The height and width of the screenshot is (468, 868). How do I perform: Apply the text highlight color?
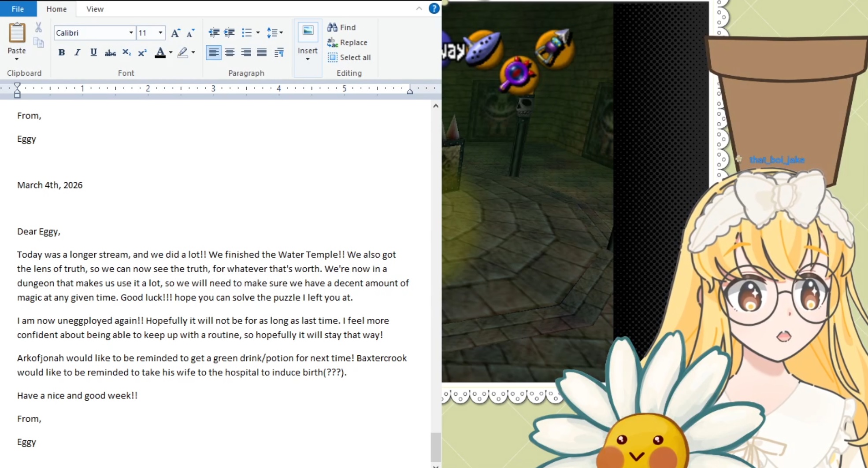[x=182, y=52]
